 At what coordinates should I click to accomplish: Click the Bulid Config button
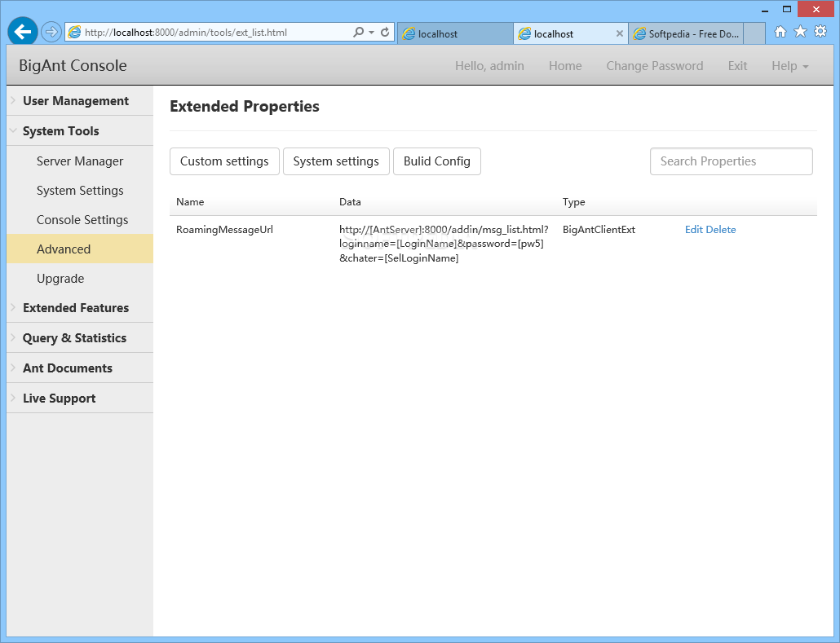click(436, 161)
